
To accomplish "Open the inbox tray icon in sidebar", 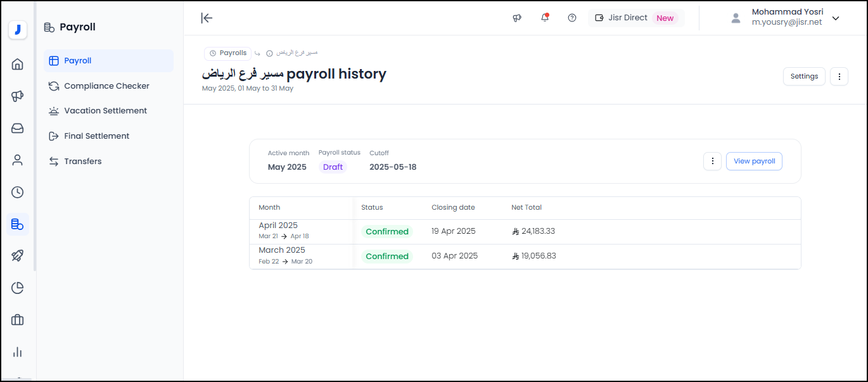I will pyautogui.click(x=18, y=129).
